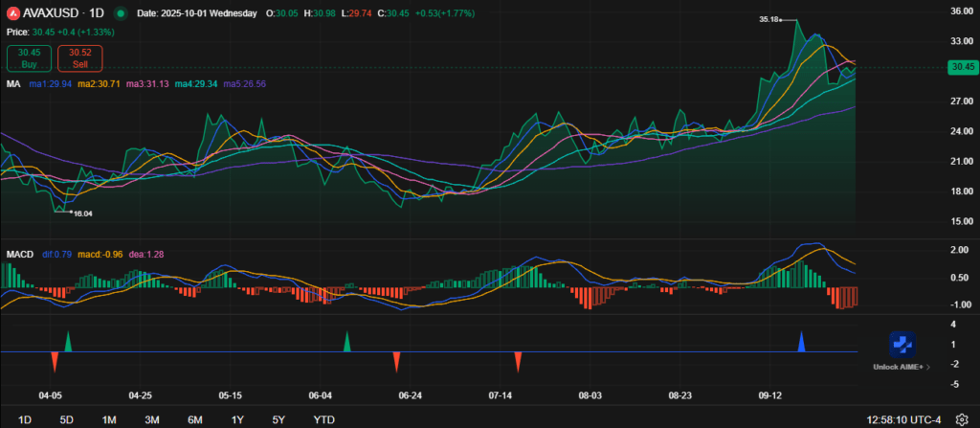Viewport: 980px width, 428px height.
Task: Open chart settings gear icon
Action: (961, 419)
